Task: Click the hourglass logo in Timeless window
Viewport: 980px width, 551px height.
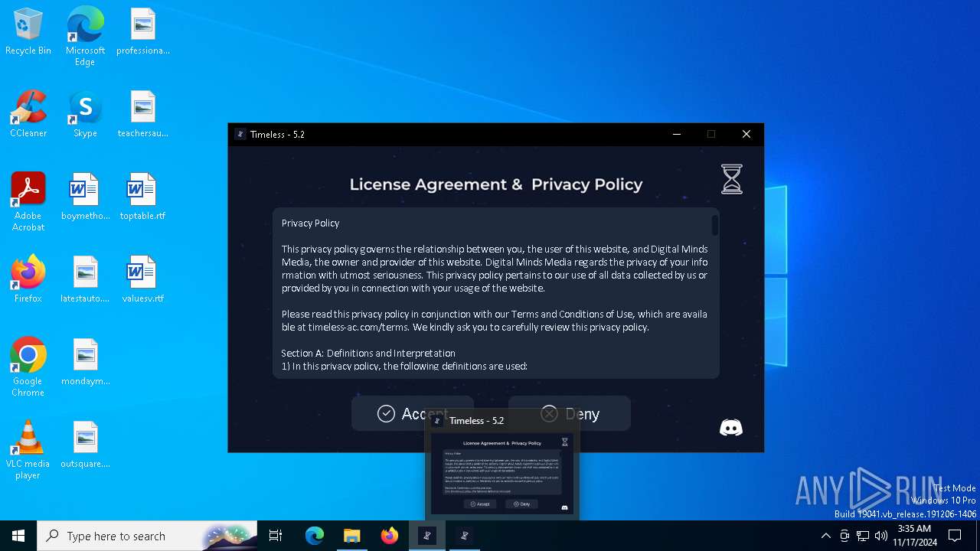Action: point(732,179)
